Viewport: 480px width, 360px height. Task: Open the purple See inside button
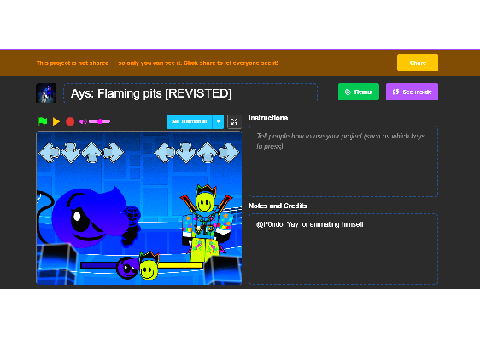tap(412, 92)
